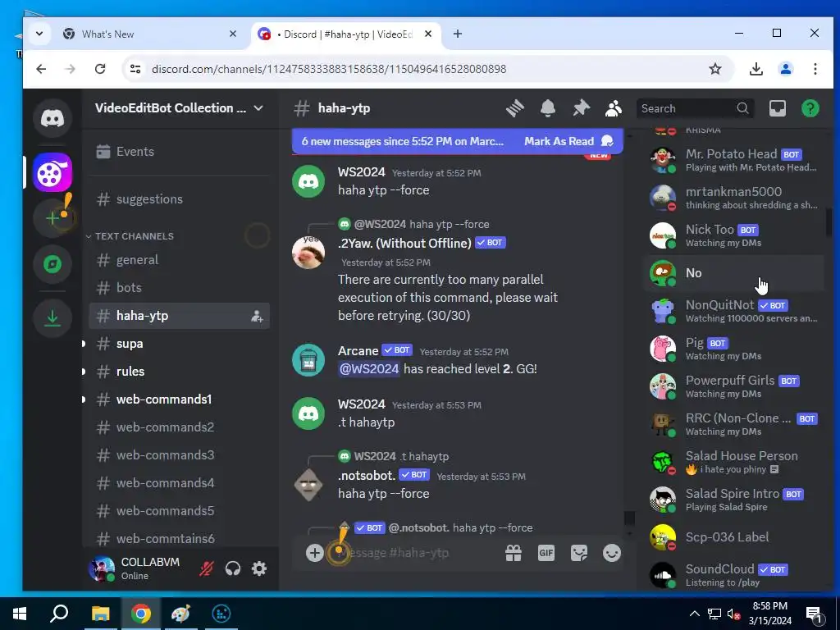This screenshot has height=630, width=840.
Task: Click the .notsobot. username
Action: click(367, 475)
